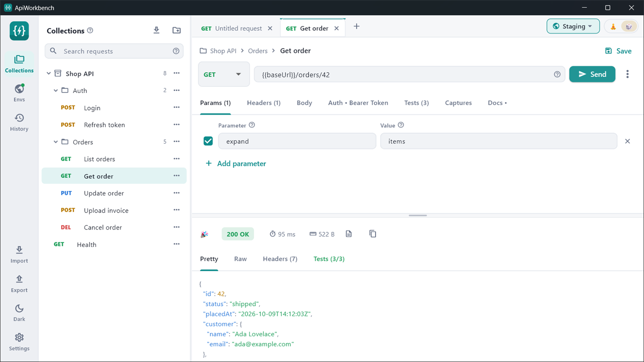644x362 pixels.
Task: Click the request URL field
Action: (x=410, y=75)
